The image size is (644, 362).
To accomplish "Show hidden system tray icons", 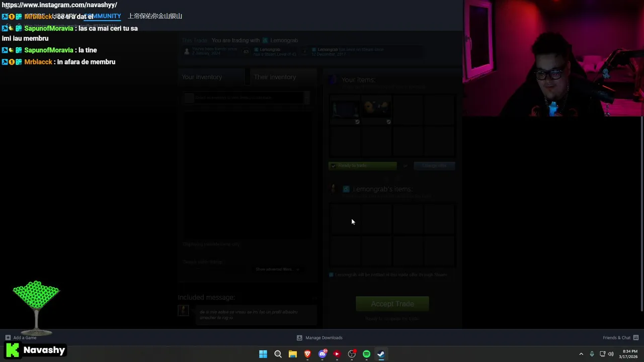I will pyautogui.click(x=581, y=354).
